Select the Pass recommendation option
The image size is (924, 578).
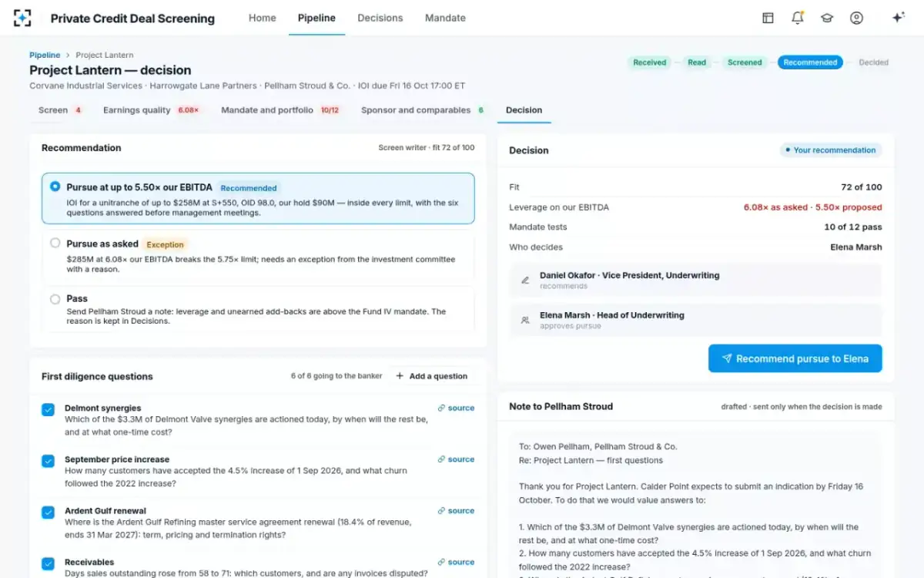tap(258, 309)
